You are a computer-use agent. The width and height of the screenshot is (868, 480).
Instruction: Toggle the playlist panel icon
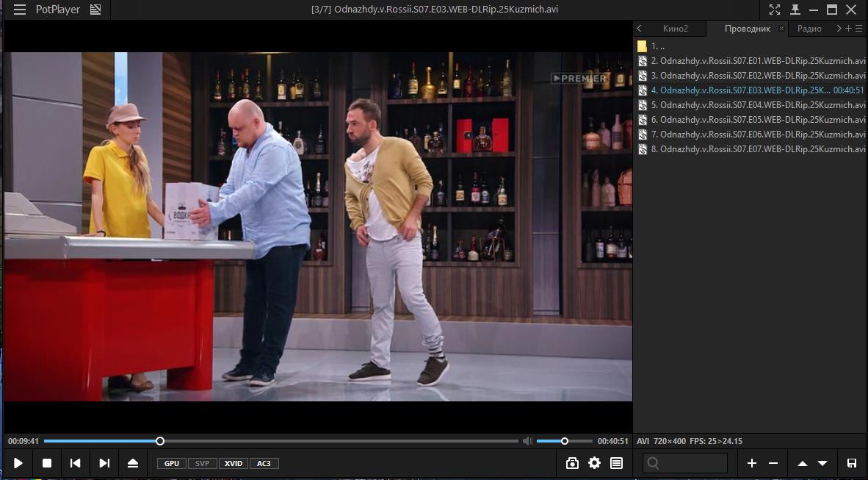616,463
